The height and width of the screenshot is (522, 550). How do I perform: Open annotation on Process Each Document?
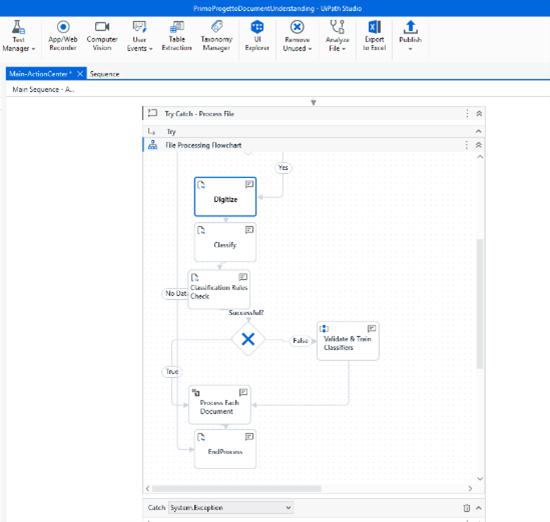pyautogui.click(x=243, y=392)
